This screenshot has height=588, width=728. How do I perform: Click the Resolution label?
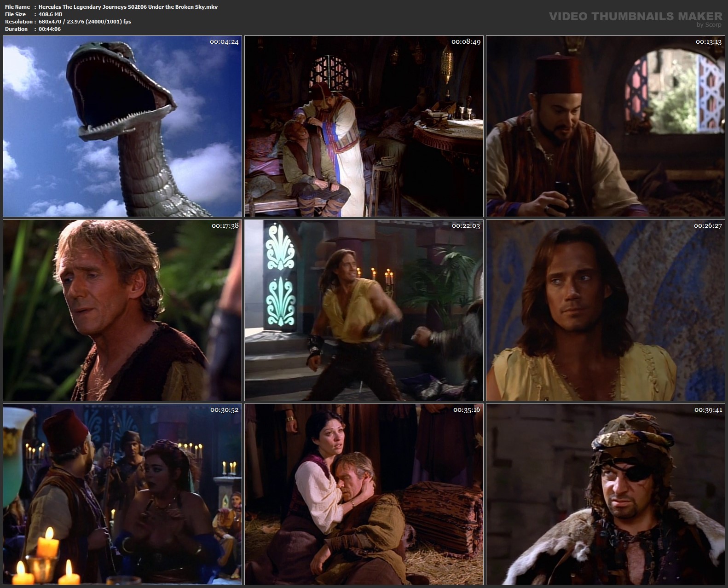19,22
